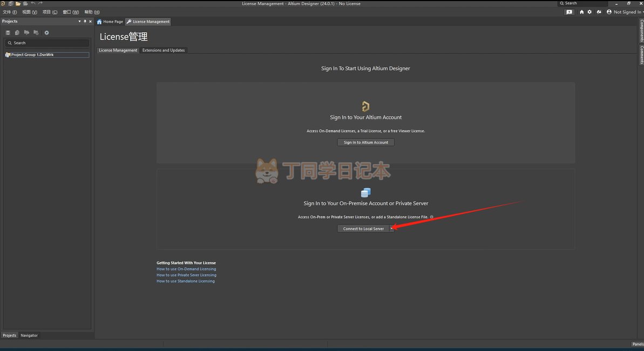Pin the Projects panel with the pin icon
644x351 pixels.
point(85,22)
